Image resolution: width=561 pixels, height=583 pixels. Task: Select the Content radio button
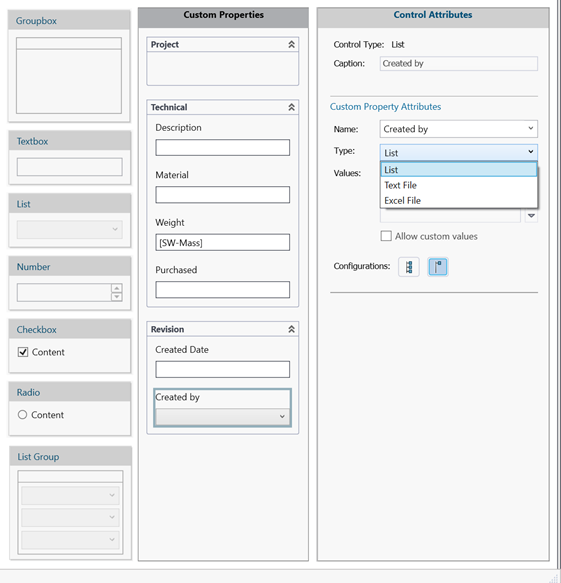[x=22, y=415]
